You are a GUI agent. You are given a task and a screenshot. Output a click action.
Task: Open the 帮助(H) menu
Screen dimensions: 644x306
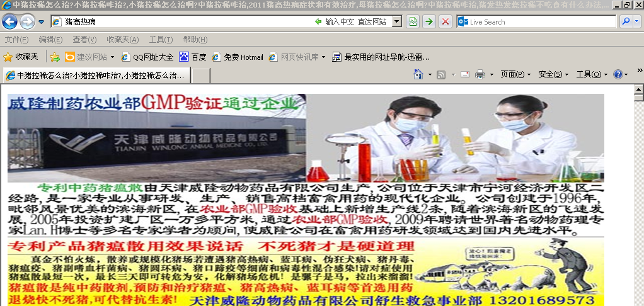(195, 40)
